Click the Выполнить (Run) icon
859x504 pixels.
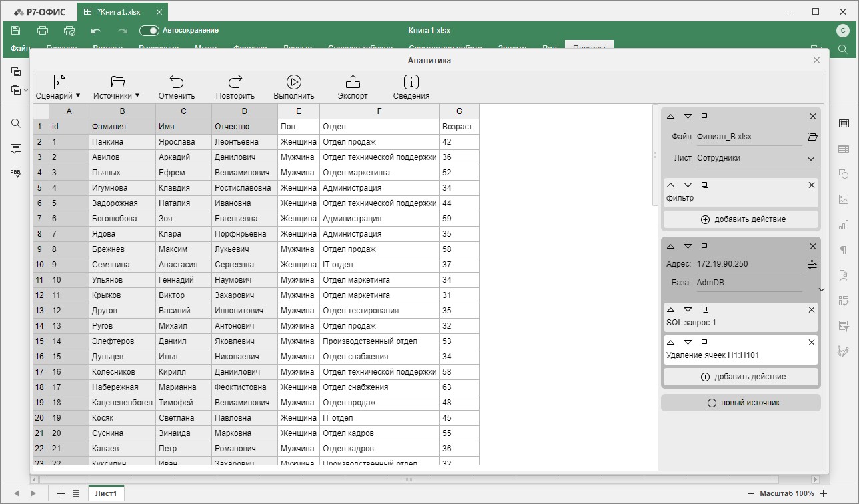(x=293, y=82)
